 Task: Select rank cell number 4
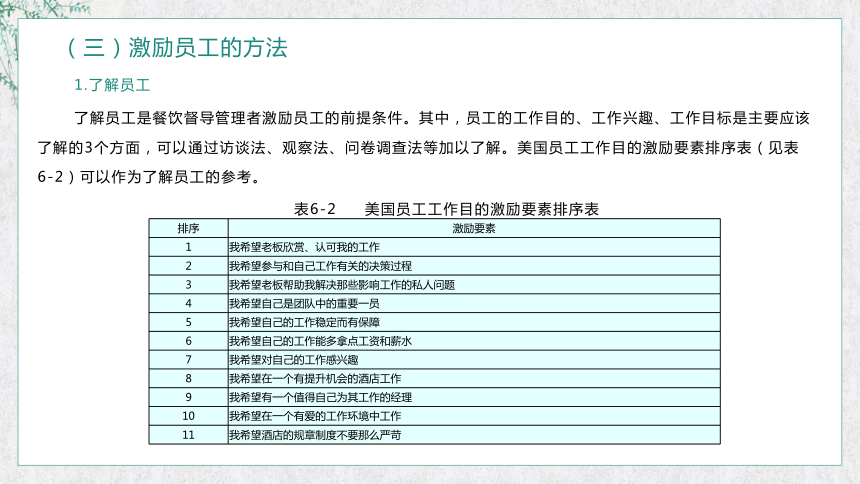tap(188, 303)
